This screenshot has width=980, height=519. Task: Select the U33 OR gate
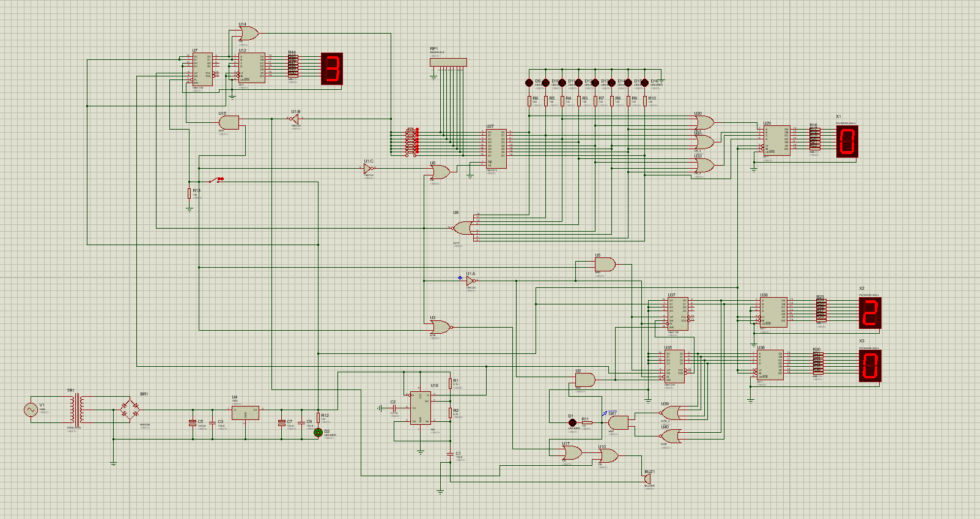tap(704, 166)
